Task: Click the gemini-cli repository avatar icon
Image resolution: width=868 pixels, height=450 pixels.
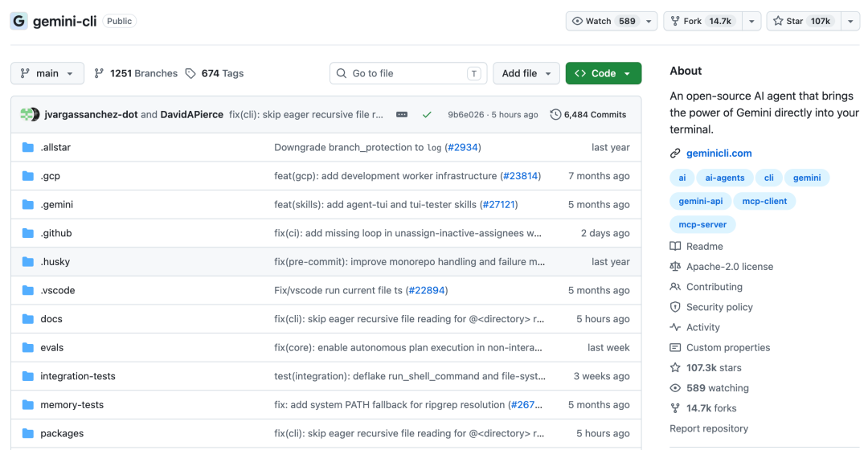Action: click(18, 21)
